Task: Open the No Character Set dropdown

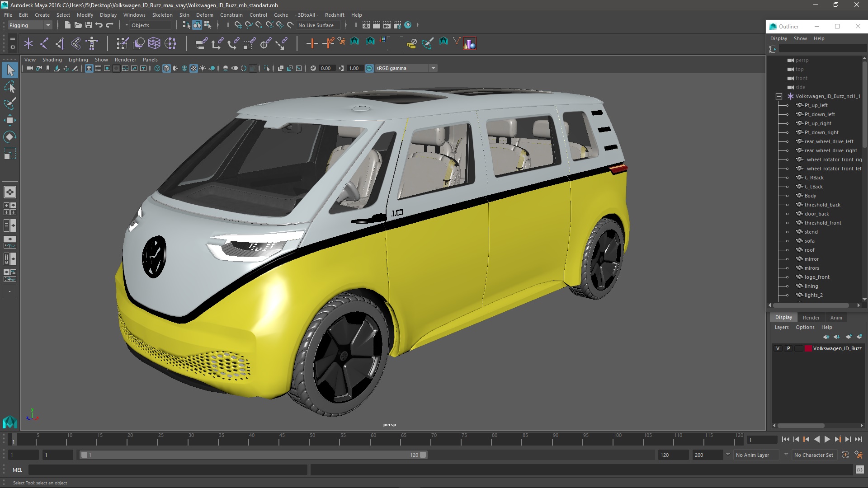Action: click(815, 455)
